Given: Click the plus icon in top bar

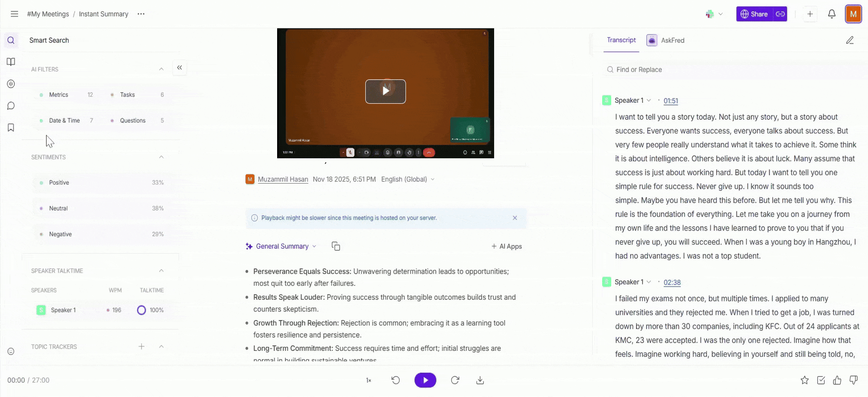Looking at the screenshot, I should 810,14.
